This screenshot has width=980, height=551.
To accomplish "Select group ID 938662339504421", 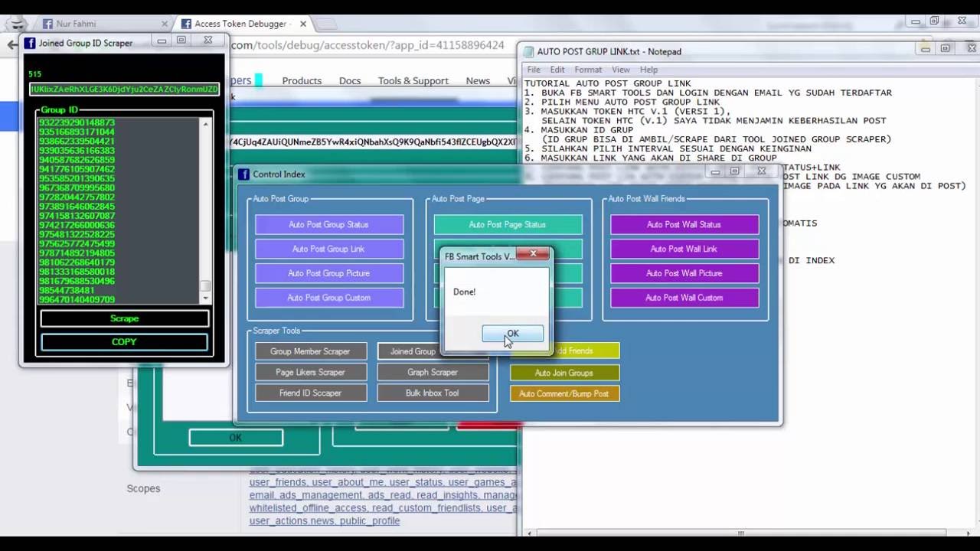I will tap(77, 141).
